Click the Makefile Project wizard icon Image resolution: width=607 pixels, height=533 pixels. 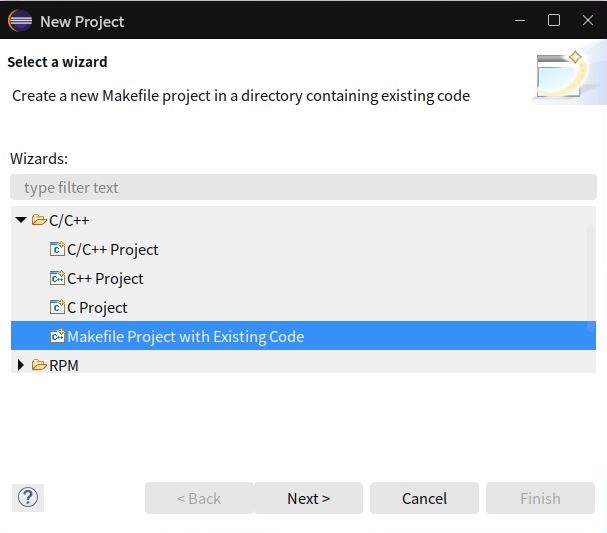click(x=57, y=336)
